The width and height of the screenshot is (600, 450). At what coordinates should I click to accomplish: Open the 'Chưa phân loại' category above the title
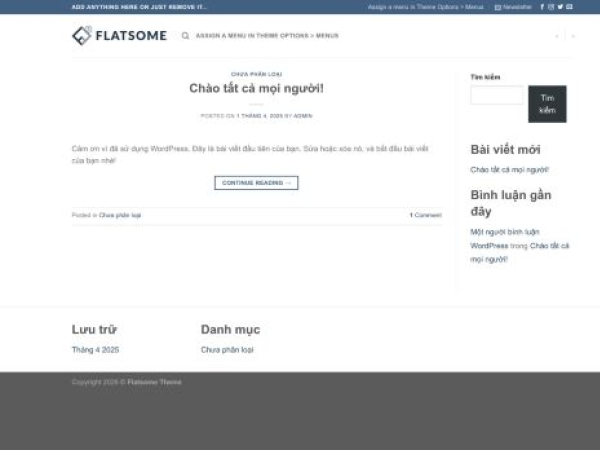coord(256,74)
